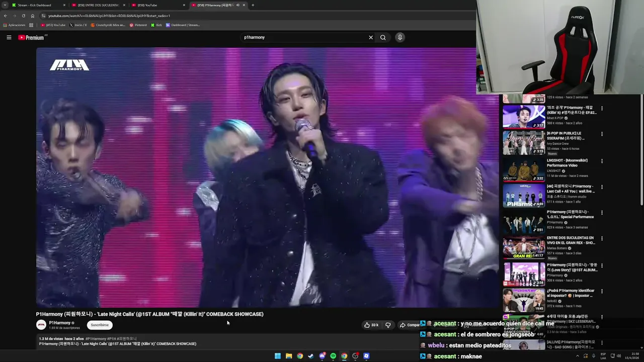
Task: Open Steam from the taskbar
Action: [x=311, y=356]
